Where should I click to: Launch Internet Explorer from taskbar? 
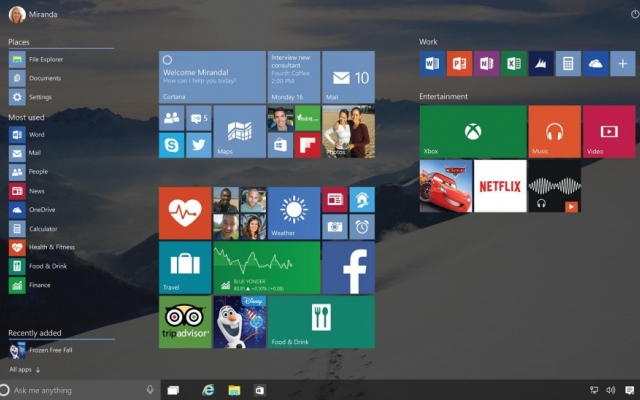click(x=208, y=391)
